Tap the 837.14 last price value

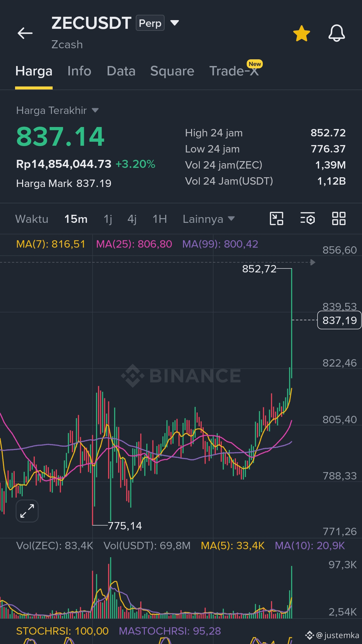(x=60, y=137)
